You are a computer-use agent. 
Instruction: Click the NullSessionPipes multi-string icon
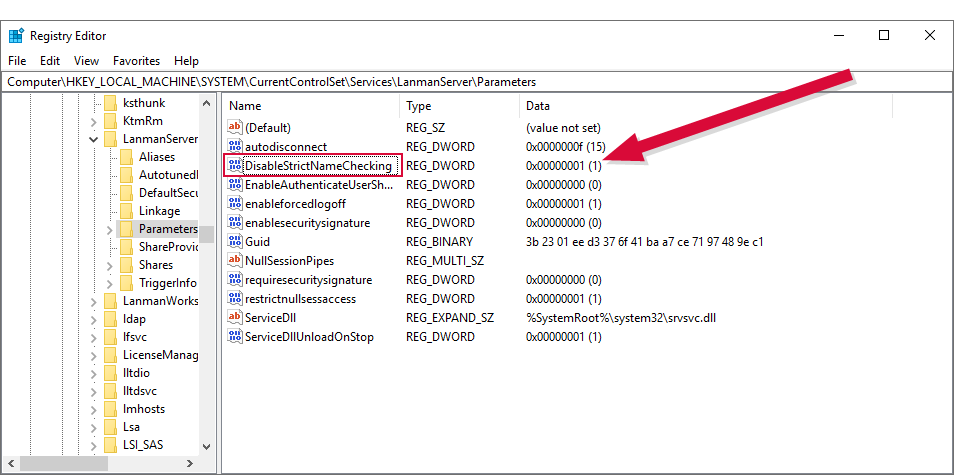pos(234,260)
